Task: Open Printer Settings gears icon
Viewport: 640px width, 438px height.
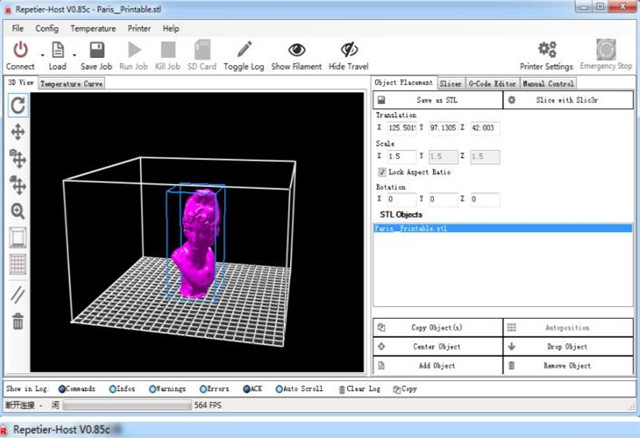Action: click(x=547, y=49)
